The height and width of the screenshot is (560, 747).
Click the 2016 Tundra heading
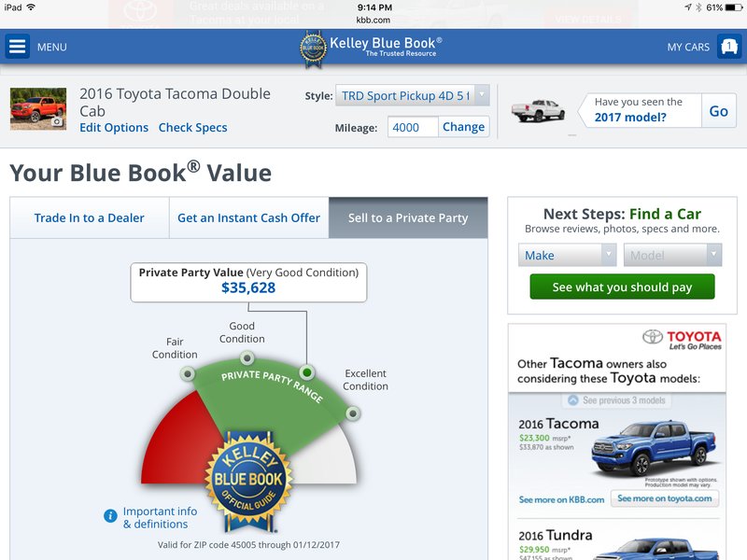555,535
